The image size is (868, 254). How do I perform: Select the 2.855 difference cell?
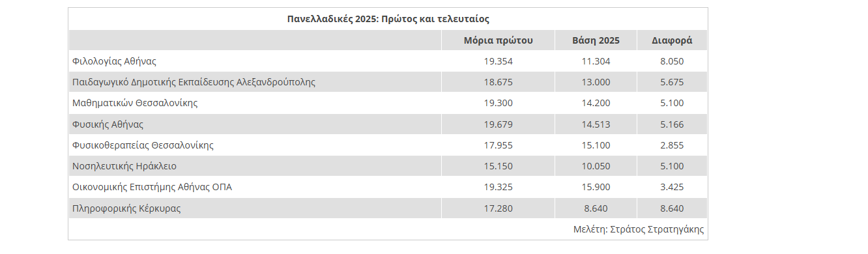[x=672, y=145]
